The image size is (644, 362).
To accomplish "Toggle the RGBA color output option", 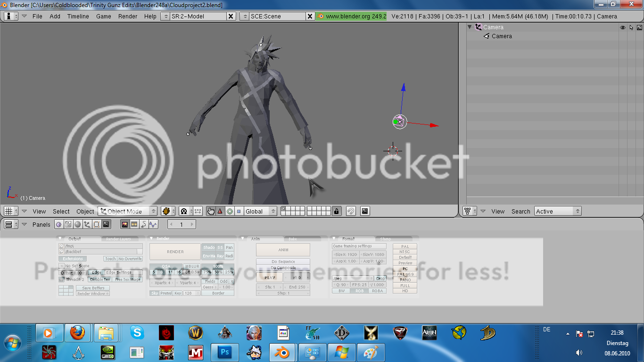I will (378, 291).
